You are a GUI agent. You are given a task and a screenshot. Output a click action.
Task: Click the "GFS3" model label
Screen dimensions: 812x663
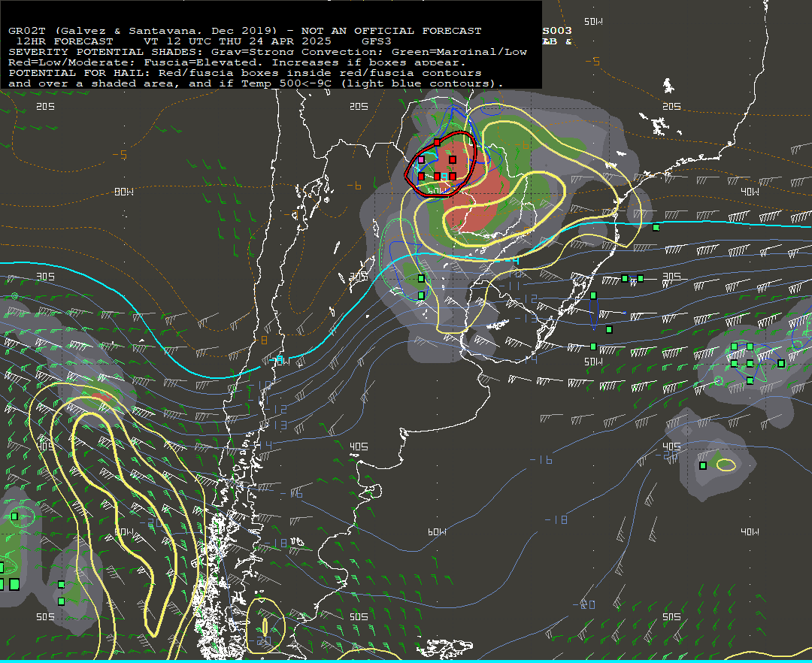click(x=377, y=41)
